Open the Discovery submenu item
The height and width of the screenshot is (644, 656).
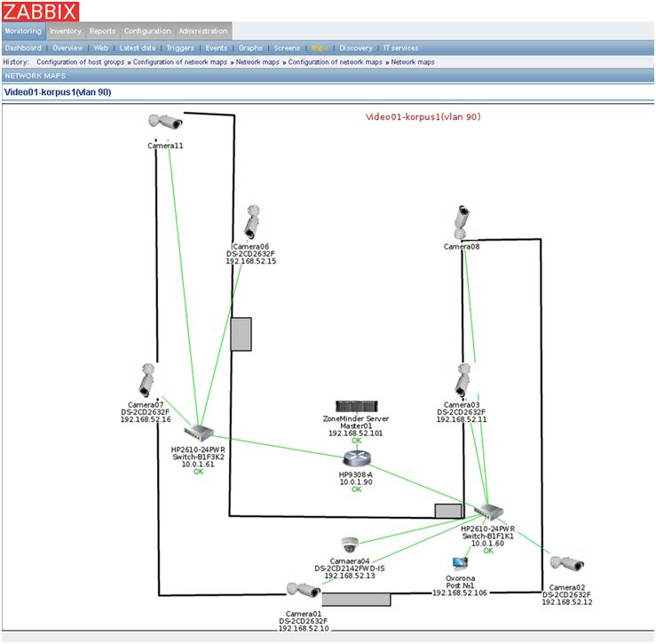pos(356,48)
